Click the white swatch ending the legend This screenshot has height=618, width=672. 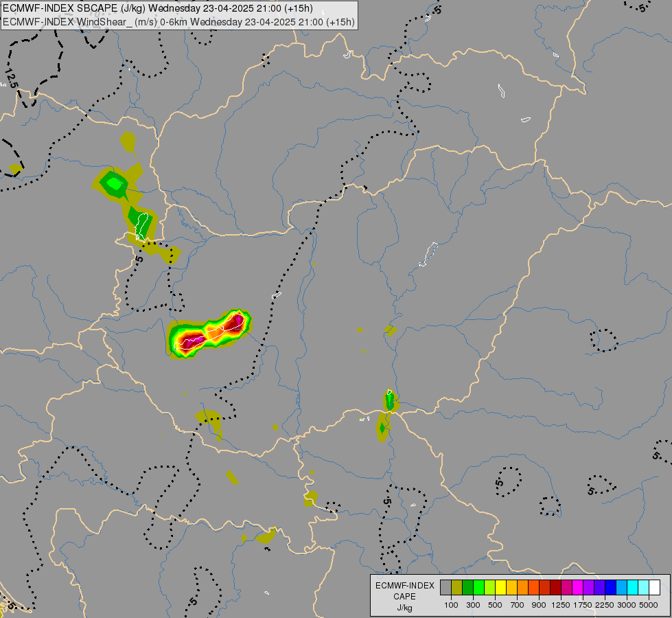[654, 588]
